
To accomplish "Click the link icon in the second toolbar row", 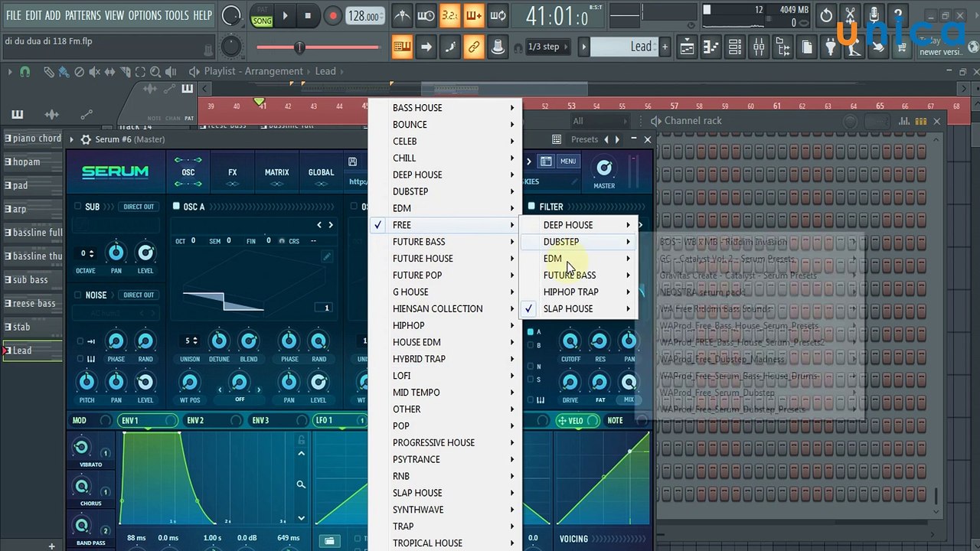I will click(474, 47).
